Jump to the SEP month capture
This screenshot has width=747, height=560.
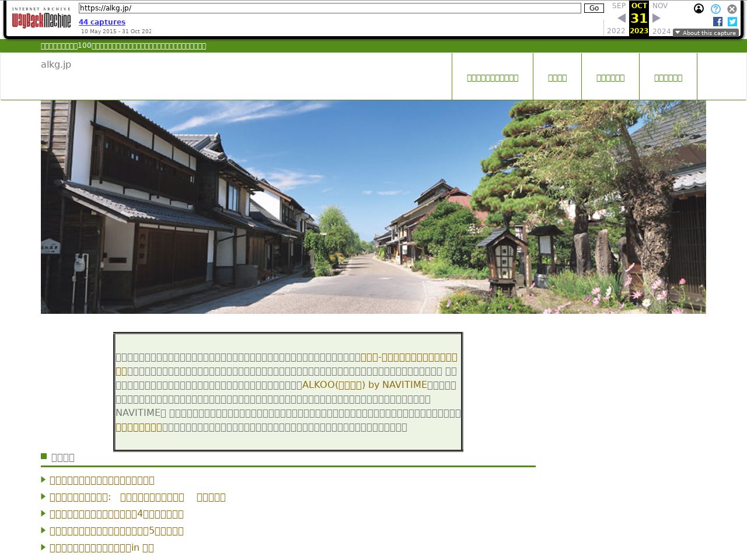(x=619, y=6)
